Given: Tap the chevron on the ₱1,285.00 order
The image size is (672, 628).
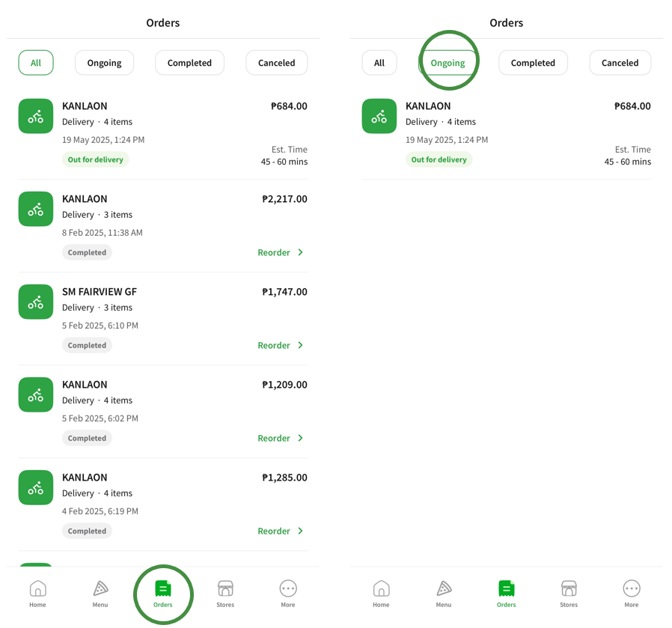Looking at the screenshot, I should (301, 531).
